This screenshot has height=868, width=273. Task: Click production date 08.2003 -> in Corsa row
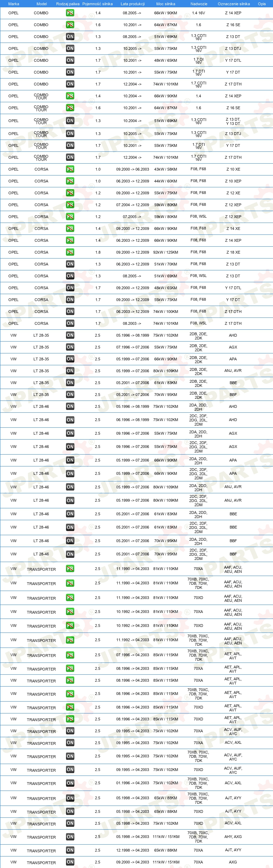(x=132, y=323)
